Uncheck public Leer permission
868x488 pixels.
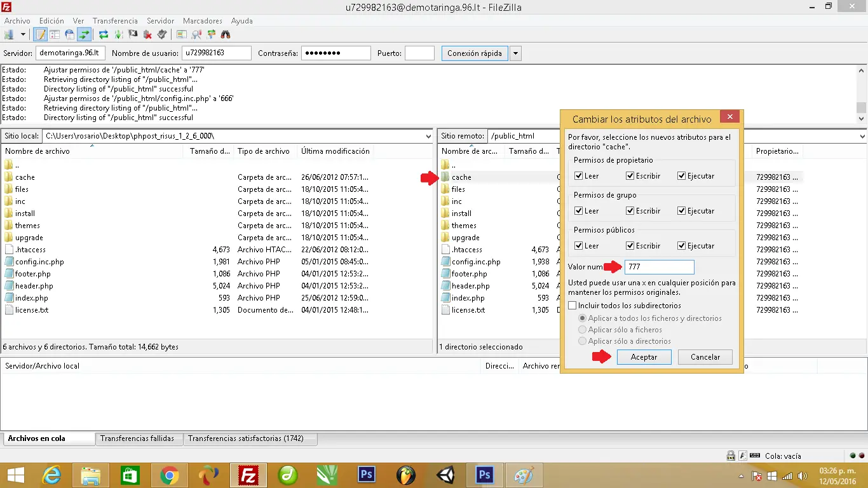[x=579, y=246]
